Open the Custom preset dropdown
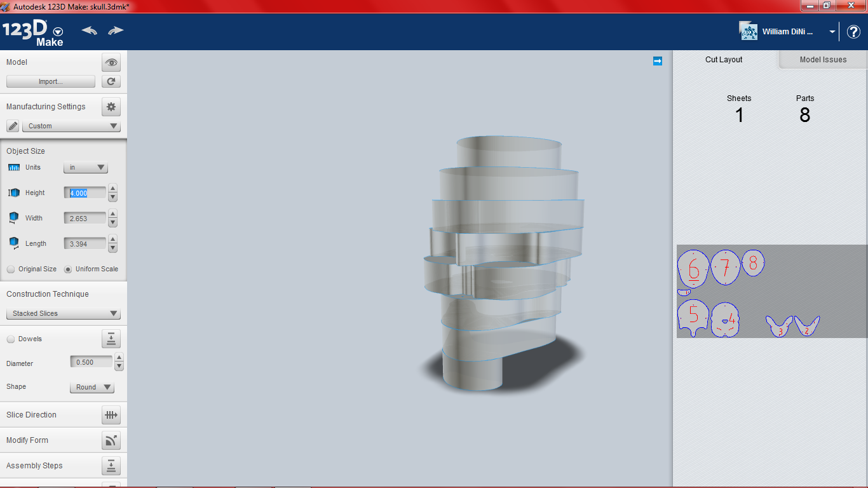868x488 pixels. [71, 126]
